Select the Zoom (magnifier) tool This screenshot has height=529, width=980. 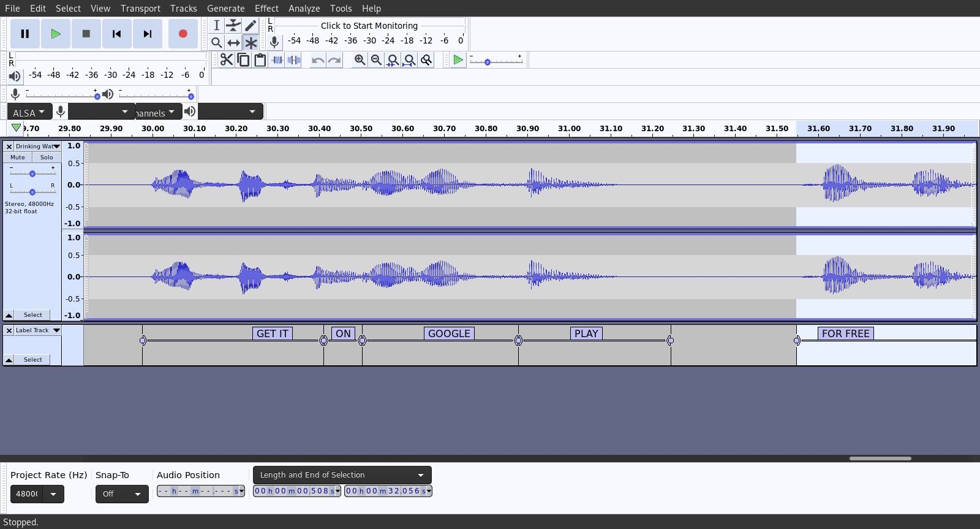[x=216, y=42]
